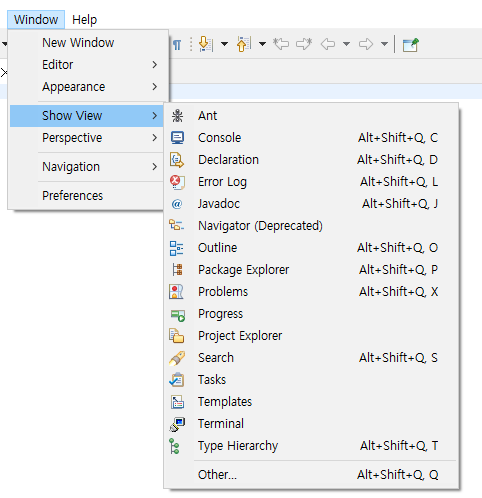Viewport: 482px width, 498px height.
Task: Click the Declaration view icon
Action: coord(177,160)
